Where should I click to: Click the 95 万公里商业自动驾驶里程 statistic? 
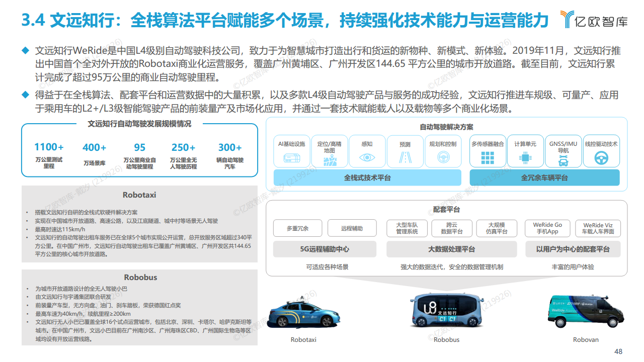pyautogui.click(x=139, y=155)
